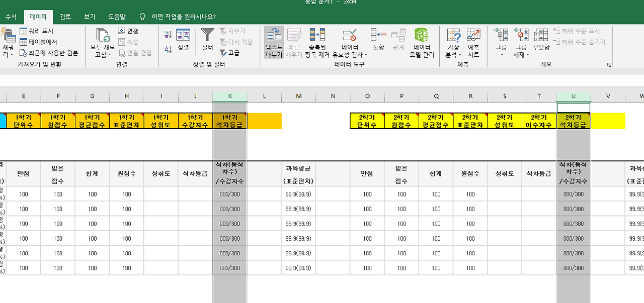
Task: Click the Group (그룹) outline icon
Action: coord(501,35)
